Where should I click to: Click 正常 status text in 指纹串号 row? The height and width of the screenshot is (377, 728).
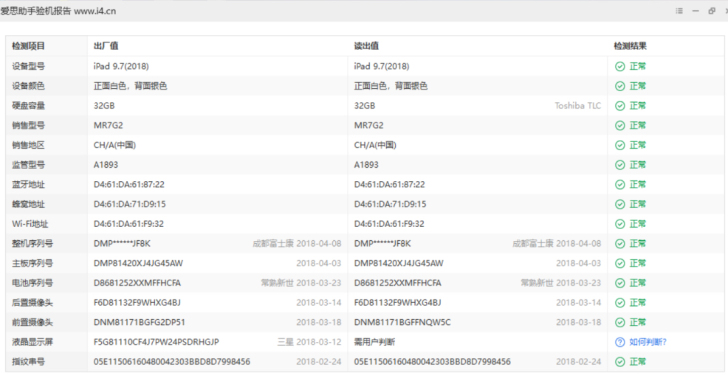point(637,362)
